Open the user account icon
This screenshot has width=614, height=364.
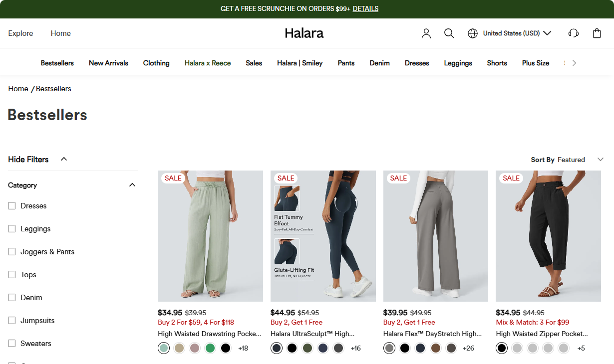coord(426,33)
